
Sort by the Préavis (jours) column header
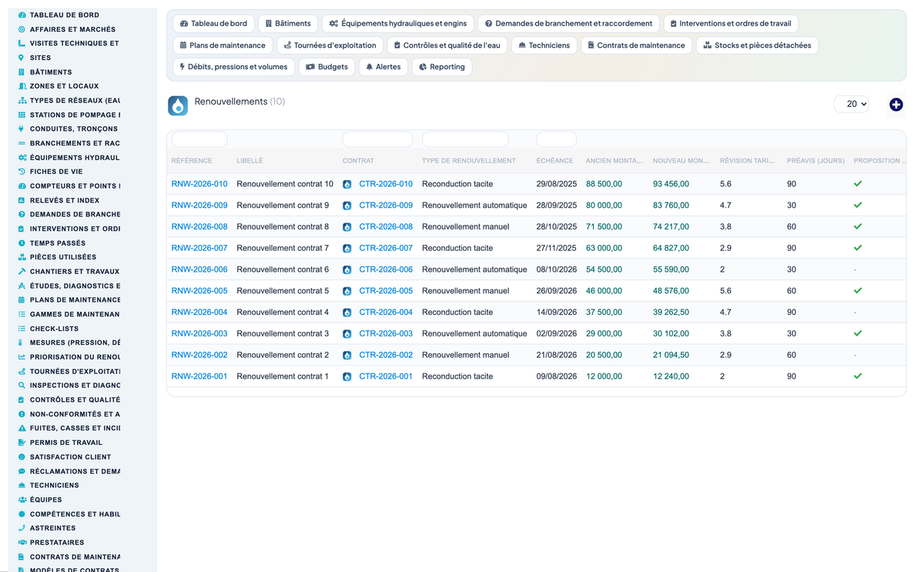pyautogui.click(x=815, y=161)
